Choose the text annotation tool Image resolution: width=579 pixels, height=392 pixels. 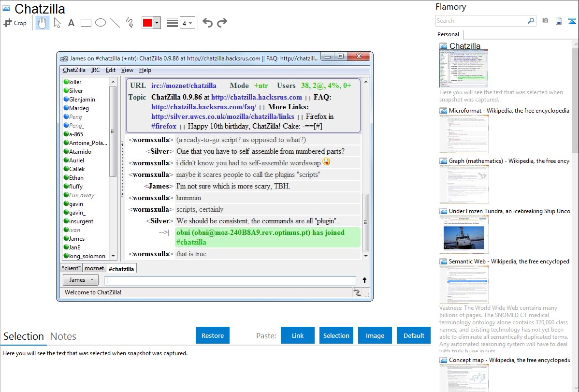point(71,23)
